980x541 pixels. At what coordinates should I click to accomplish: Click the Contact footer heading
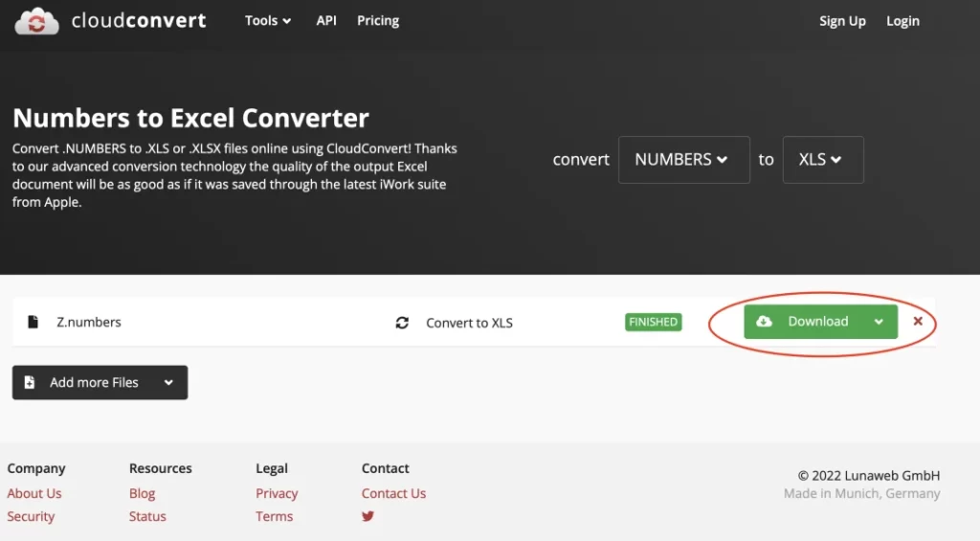(x=385, y=468)
